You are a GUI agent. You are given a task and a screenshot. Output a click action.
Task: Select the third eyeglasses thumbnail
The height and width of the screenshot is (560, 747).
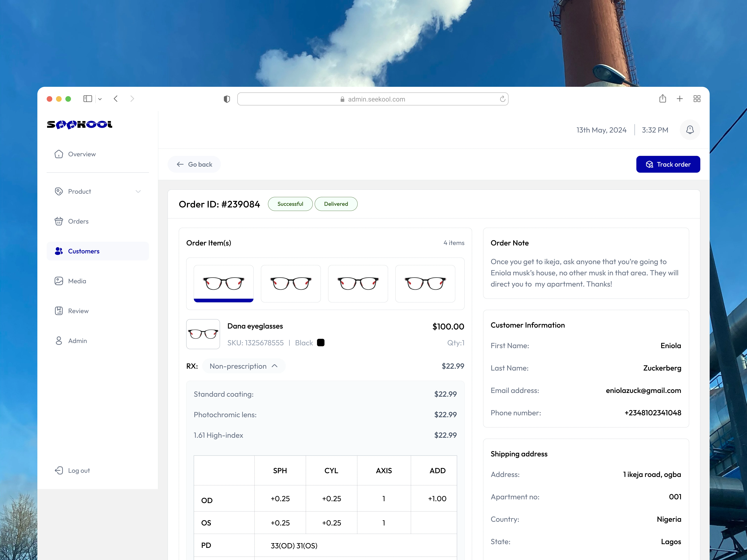(358, 283)
